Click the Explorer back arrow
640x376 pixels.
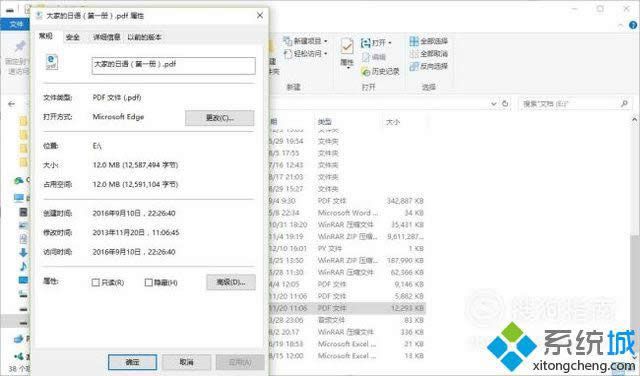click(12, 104)
